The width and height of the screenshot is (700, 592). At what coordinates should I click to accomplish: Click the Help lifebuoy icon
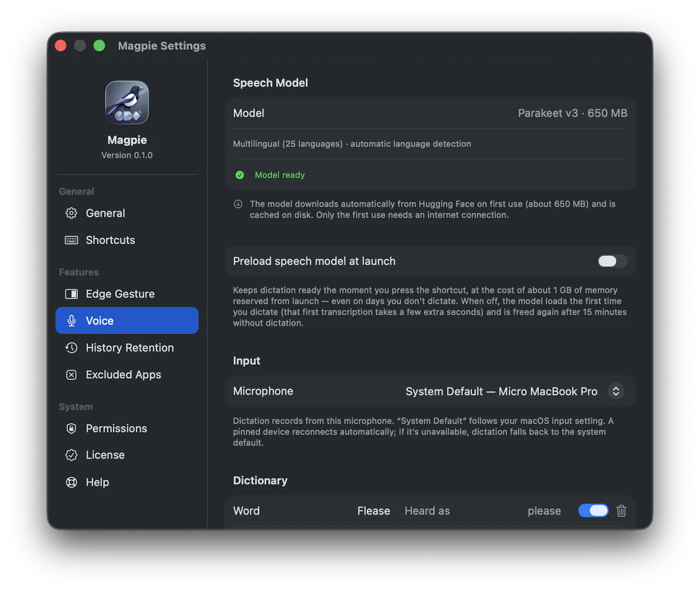point(71,482)
